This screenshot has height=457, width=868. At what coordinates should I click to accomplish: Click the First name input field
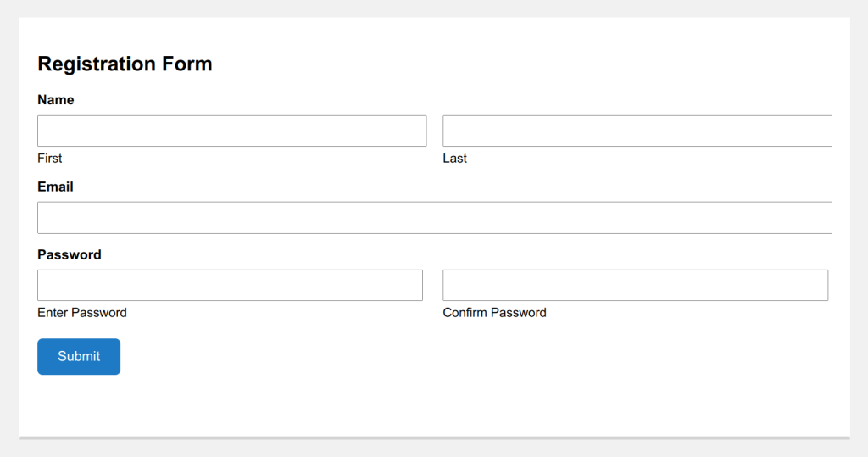231,131
